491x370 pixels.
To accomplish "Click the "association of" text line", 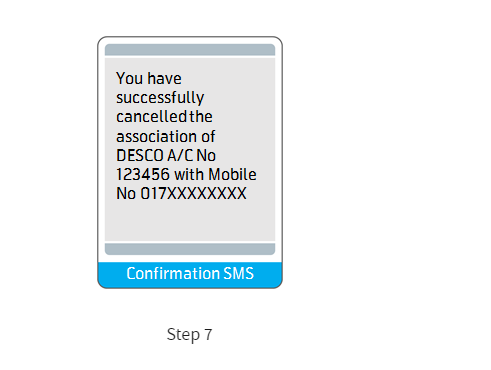I will tap(166, 136).
